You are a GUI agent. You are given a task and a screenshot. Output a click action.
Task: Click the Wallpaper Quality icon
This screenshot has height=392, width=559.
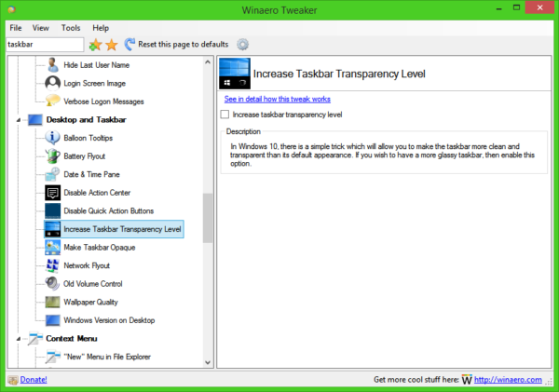click(53, 302)
